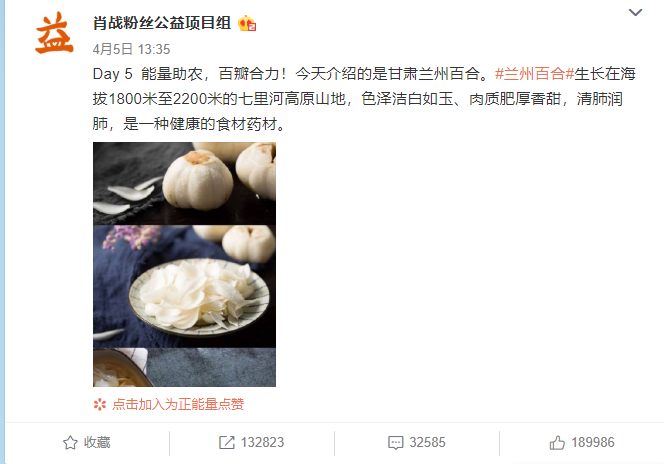Click the comment bubble icon
Image resolution: width=664 pixels, height=464 pixels.
click(396, 443)
